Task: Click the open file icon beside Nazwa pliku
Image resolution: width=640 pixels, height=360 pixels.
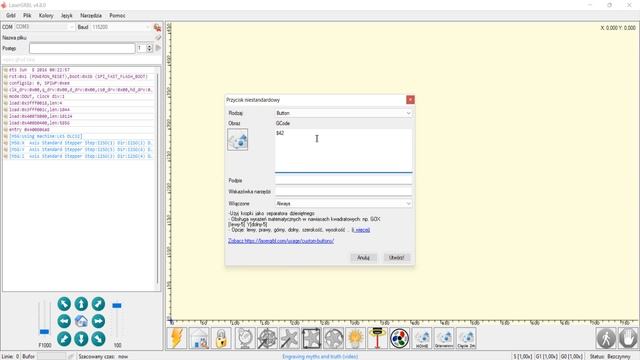Action: pos(158,38)
